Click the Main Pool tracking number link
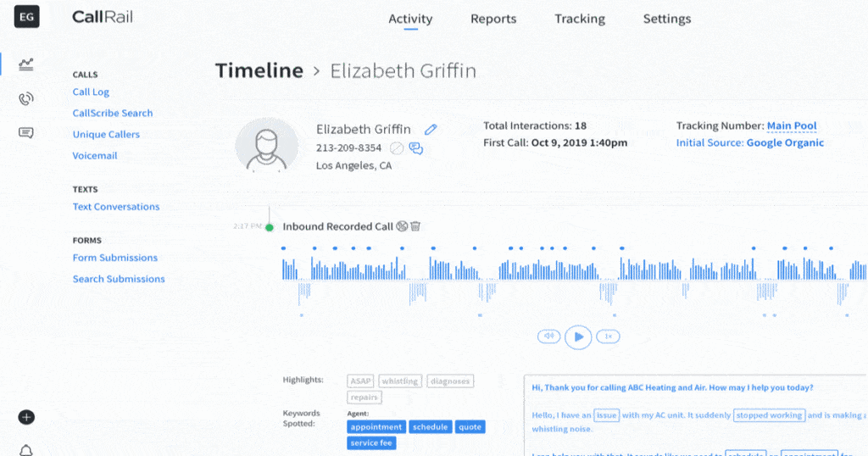Screen dimensions: 868x456 click(792, 125)
